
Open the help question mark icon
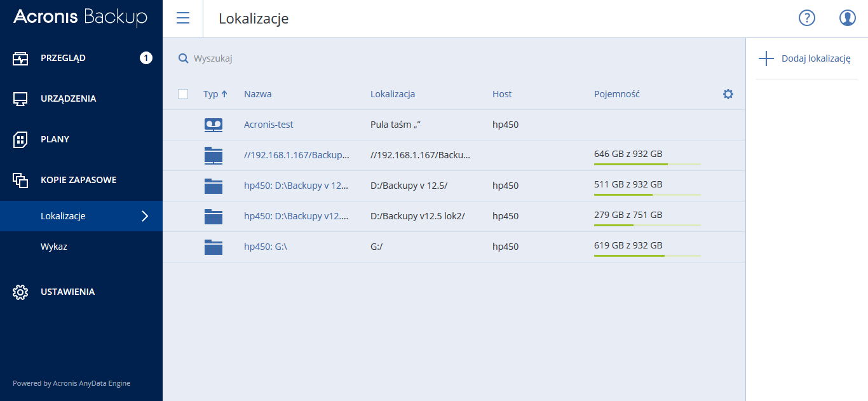[x=806, y=18]
